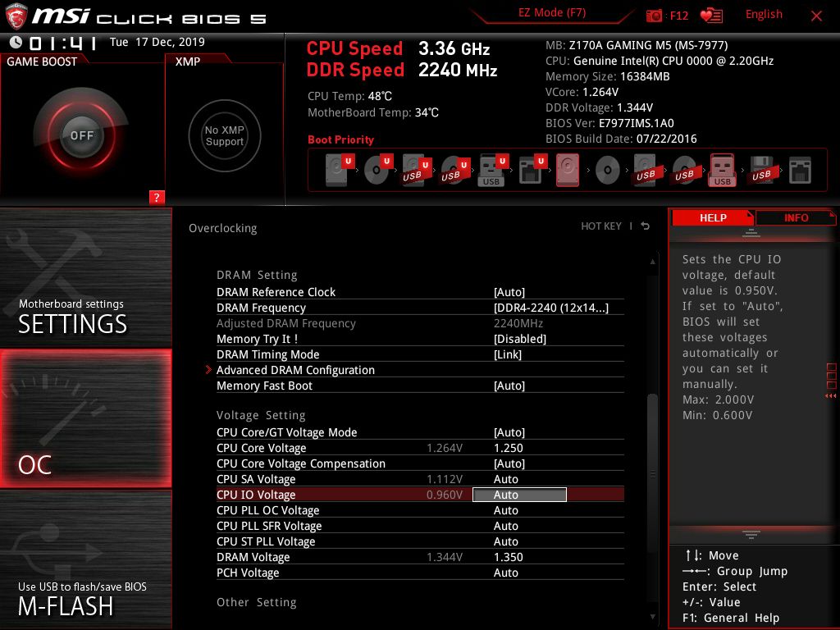The width and height of the screenshot is (840, 630).
Task: Select the UEFI USB hard disk boot icon
Action: coord(418,170)
